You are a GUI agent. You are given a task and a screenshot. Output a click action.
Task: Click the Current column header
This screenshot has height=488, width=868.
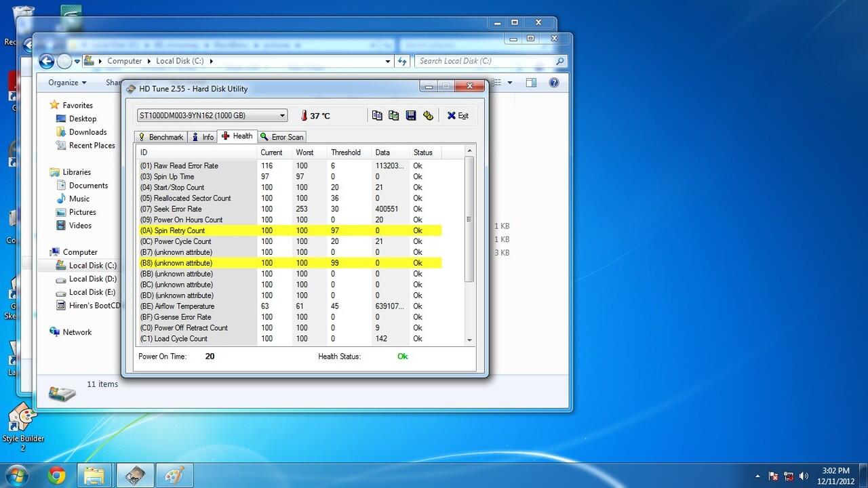click(274, 152)
